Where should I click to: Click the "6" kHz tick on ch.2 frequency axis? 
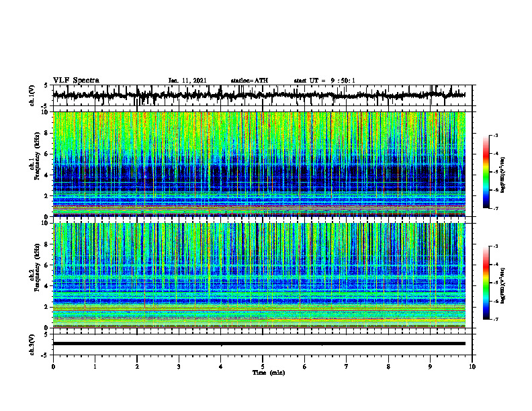[x=48, y=265]
